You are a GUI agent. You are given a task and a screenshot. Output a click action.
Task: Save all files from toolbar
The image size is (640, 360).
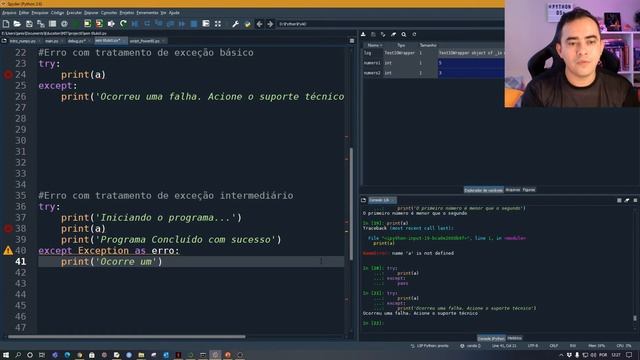pos(41,24)
